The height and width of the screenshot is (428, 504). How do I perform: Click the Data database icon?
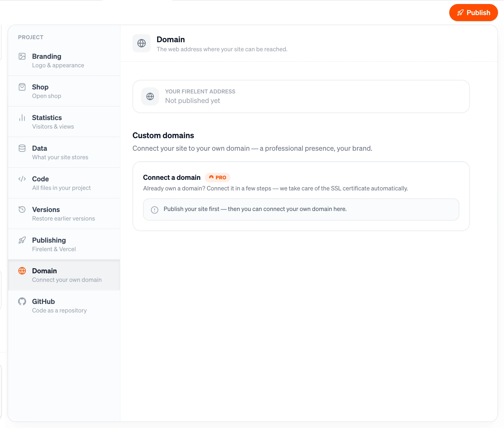coord(22,148)
